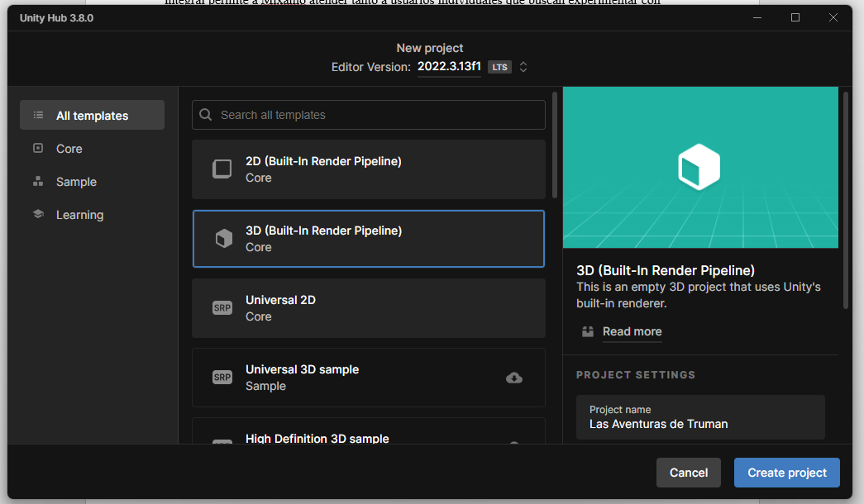
Task: Click the LTS badge
Action: click(499, 67)
